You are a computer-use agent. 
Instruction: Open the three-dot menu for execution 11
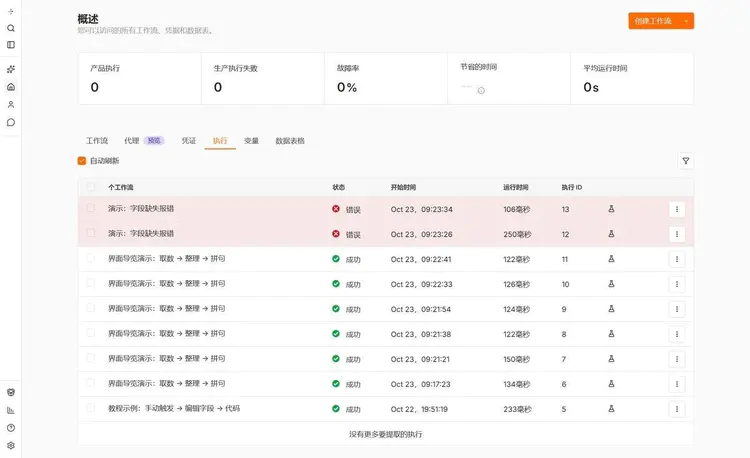point(677,259)
